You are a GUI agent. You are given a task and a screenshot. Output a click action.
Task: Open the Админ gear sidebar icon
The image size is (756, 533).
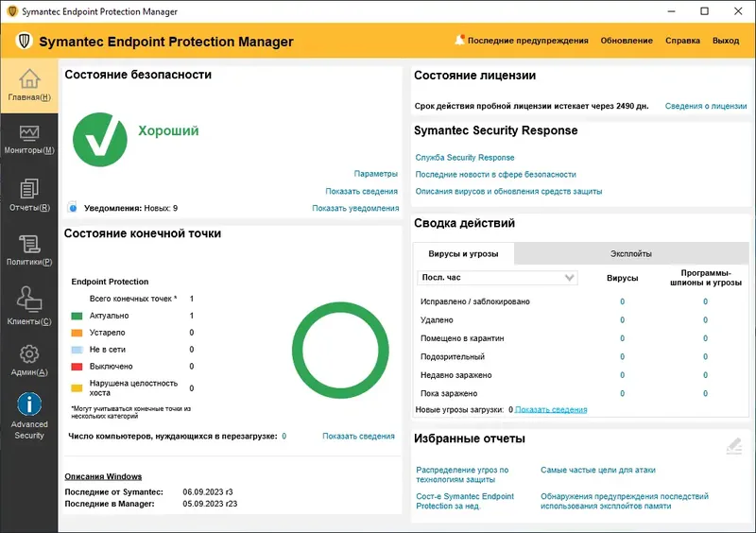[29, 354]
